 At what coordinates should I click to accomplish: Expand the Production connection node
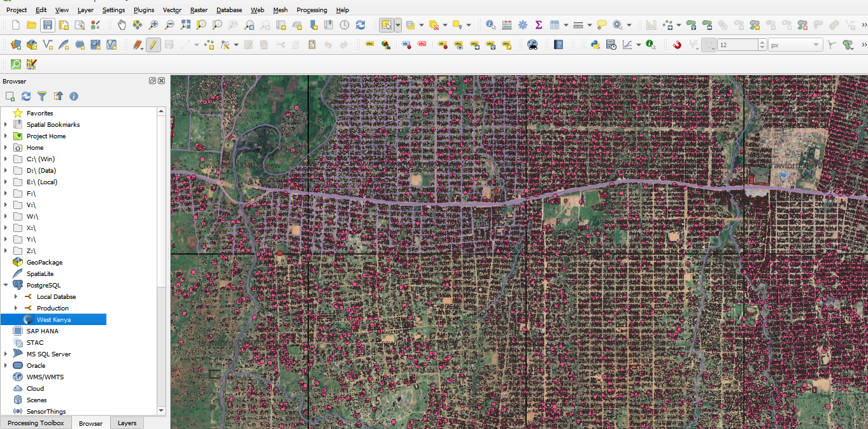click(16, 309)
